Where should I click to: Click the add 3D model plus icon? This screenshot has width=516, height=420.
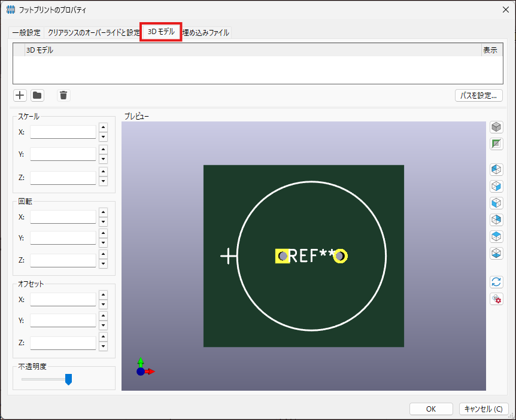click(x=20, y=95)
